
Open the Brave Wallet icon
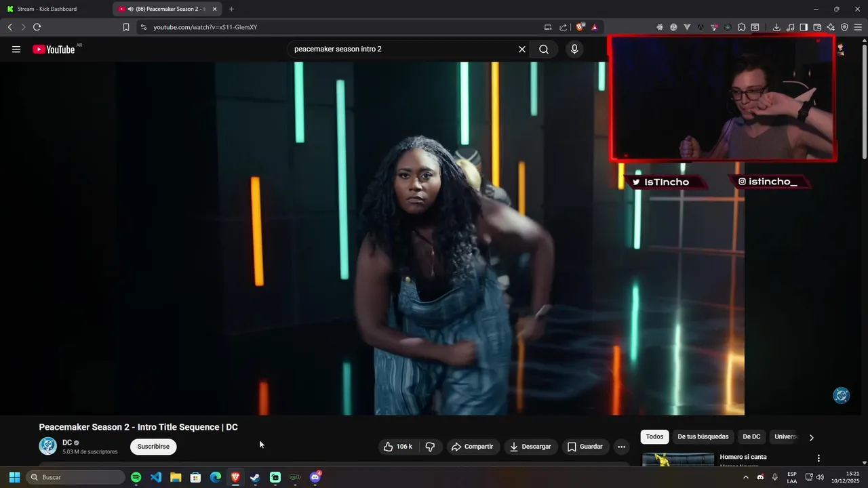pos(817,27)
